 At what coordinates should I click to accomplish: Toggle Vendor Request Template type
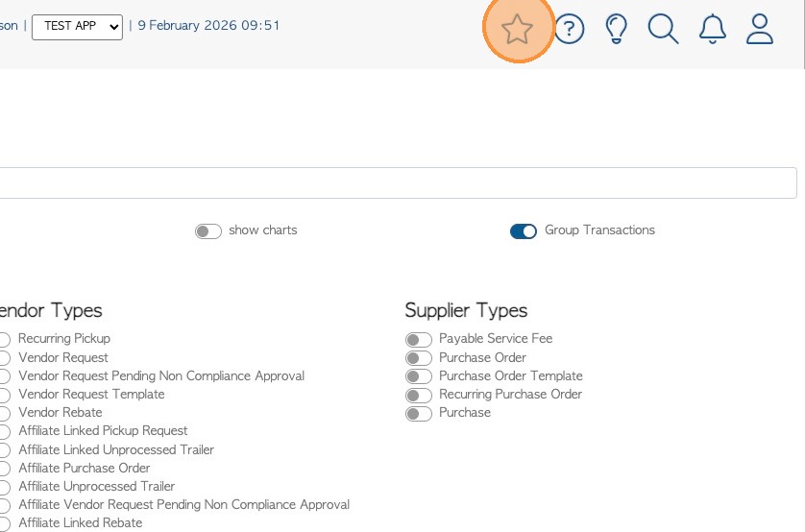point(4,395)
